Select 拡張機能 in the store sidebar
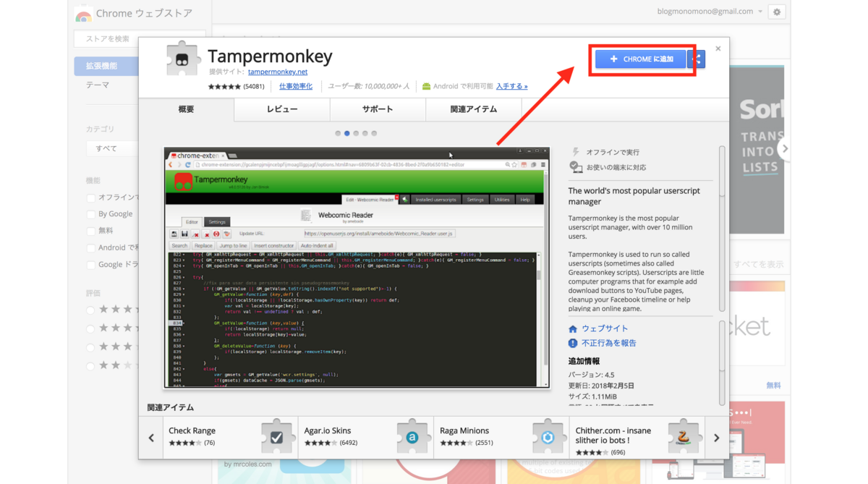 click(106, 66)
